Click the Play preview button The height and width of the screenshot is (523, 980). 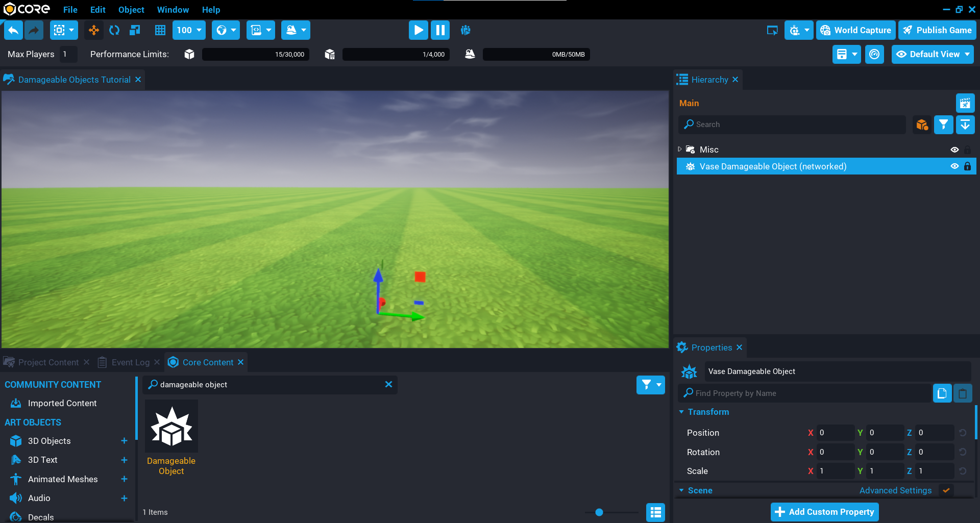point(418,30)
